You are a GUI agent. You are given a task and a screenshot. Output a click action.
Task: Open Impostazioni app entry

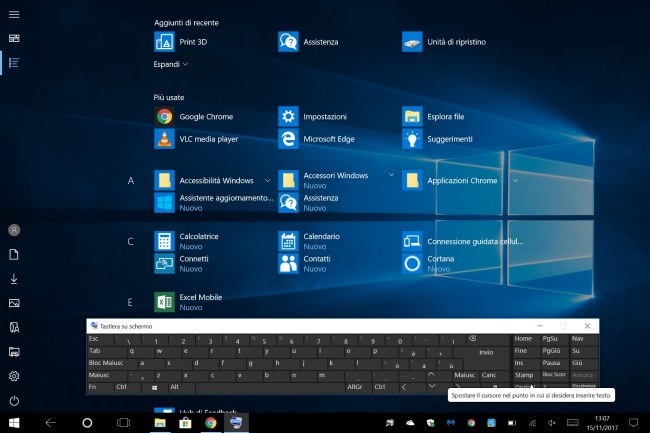coord(313,117)
